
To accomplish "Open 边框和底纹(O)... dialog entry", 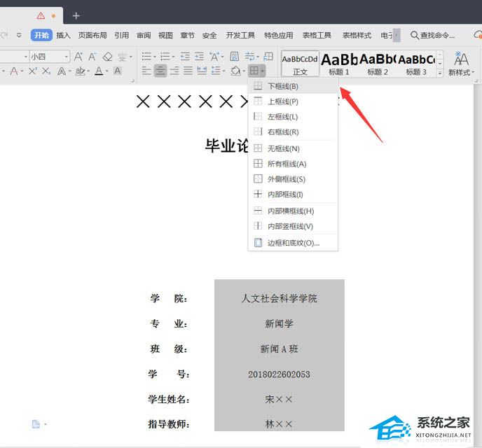I will click(292, 243).
